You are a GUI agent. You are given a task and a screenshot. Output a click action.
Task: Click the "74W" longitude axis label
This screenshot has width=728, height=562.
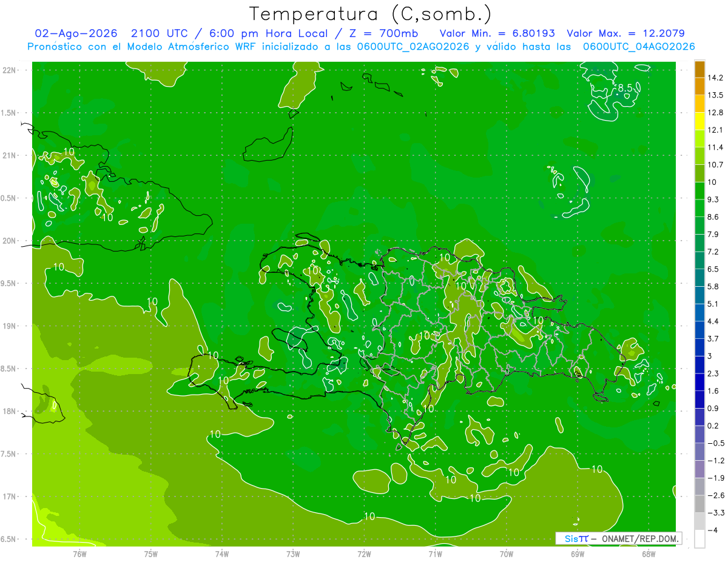[x=222, y=553]
